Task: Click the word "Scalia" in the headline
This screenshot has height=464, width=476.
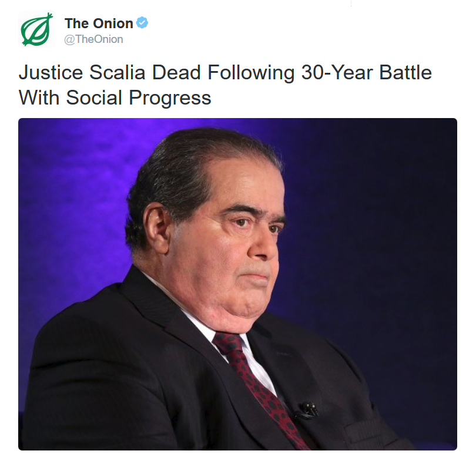Action: 117,73
